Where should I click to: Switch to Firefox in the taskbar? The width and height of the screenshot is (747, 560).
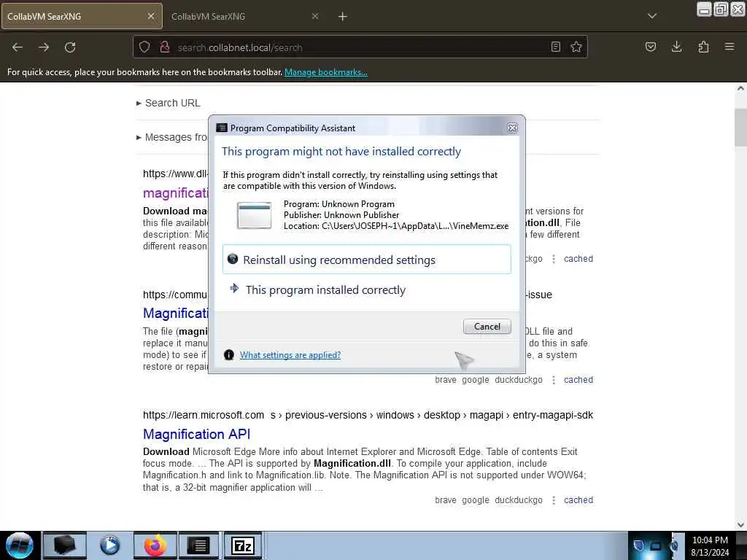(155, 545)
